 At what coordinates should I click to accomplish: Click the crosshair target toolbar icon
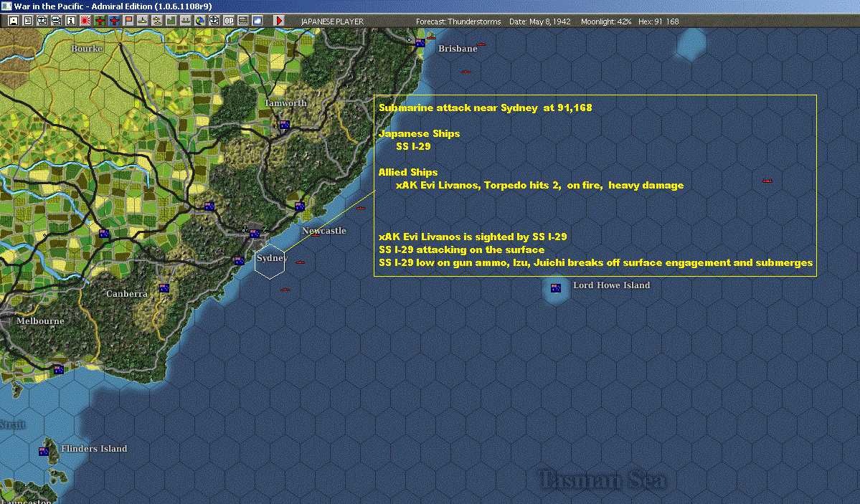tap(214, 21)
